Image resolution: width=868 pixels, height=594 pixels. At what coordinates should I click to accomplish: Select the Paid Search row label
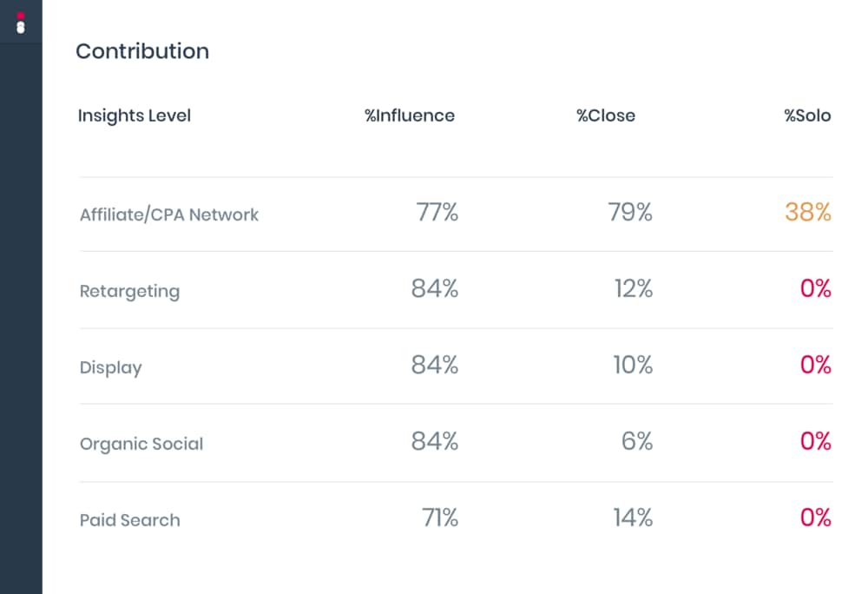click(x=130, y=520)
